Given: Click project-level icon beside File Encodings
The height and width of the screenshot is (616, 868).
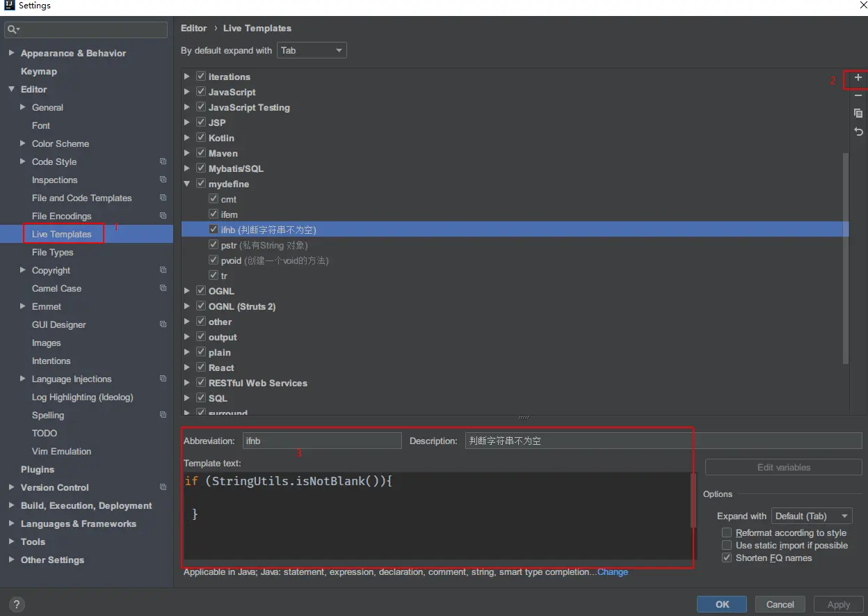Looking at the screenshot, I should [x=163, y=216].
